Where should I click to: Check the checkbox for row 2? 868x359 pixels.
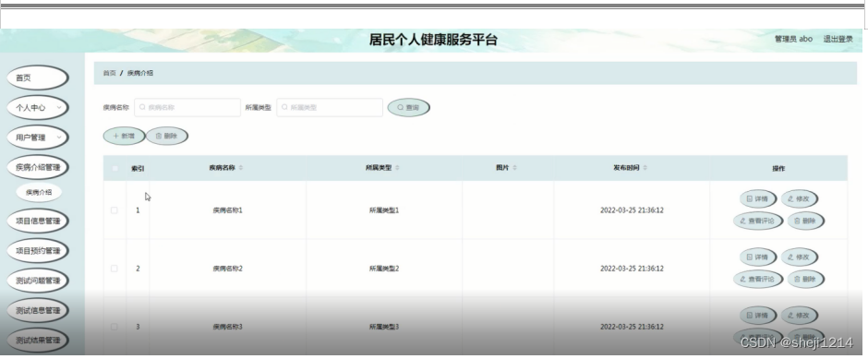tap(114, 269)
